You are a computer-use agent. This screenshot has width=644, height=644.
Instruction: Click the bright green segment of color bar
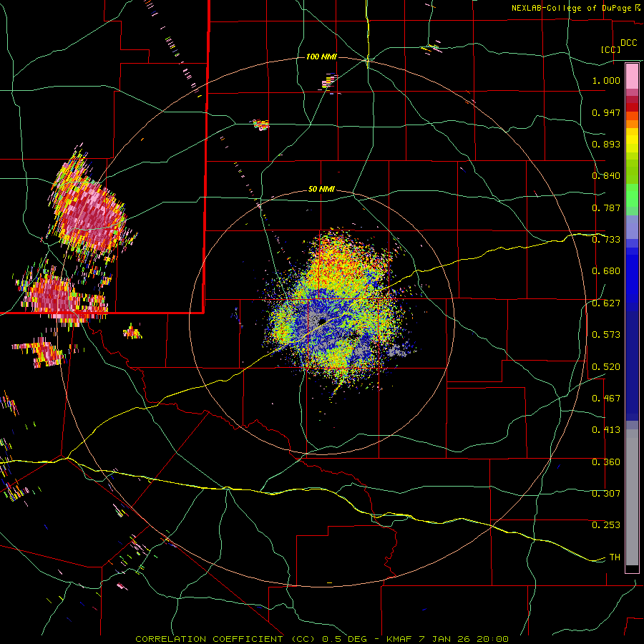click(632, 195)
